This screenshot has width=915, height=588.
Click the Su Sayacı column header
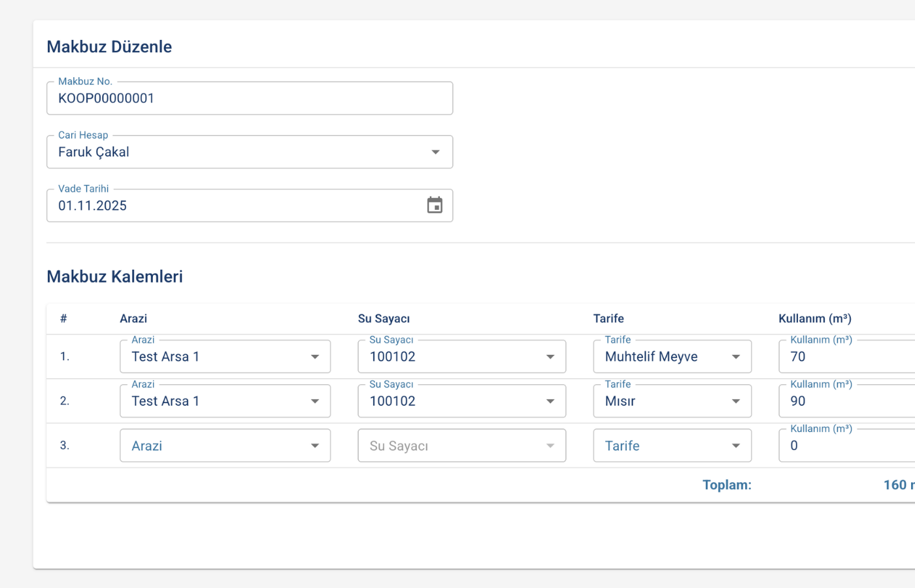point(384,319)
